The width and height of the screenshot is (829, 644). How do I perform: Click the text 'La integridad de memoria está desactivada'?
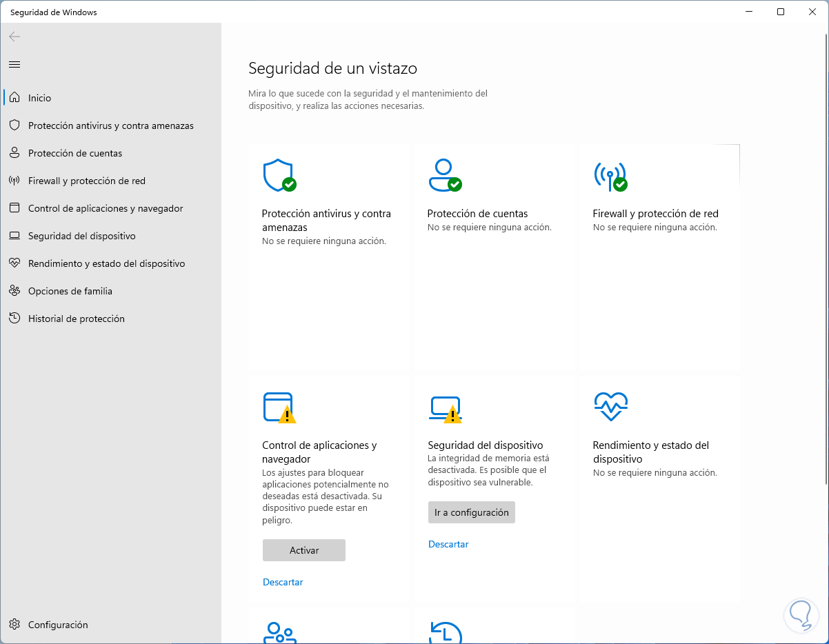click(488, 464)
